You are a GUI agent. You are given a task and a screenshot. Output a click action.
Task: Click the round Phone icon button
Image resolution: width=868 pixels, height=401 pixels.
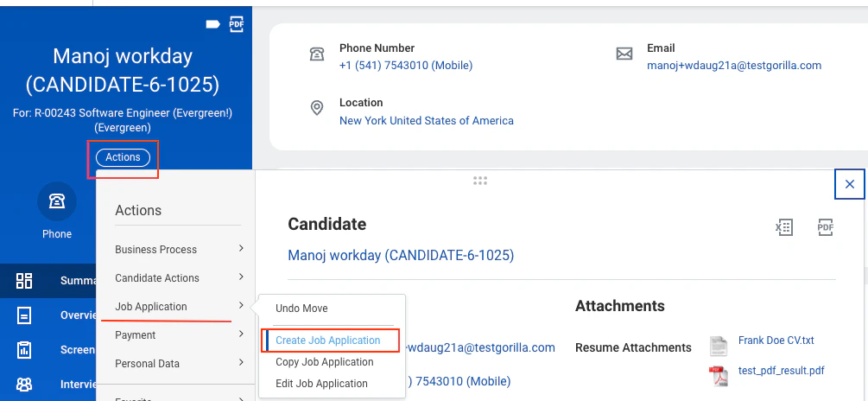click(x=56, y=201)
